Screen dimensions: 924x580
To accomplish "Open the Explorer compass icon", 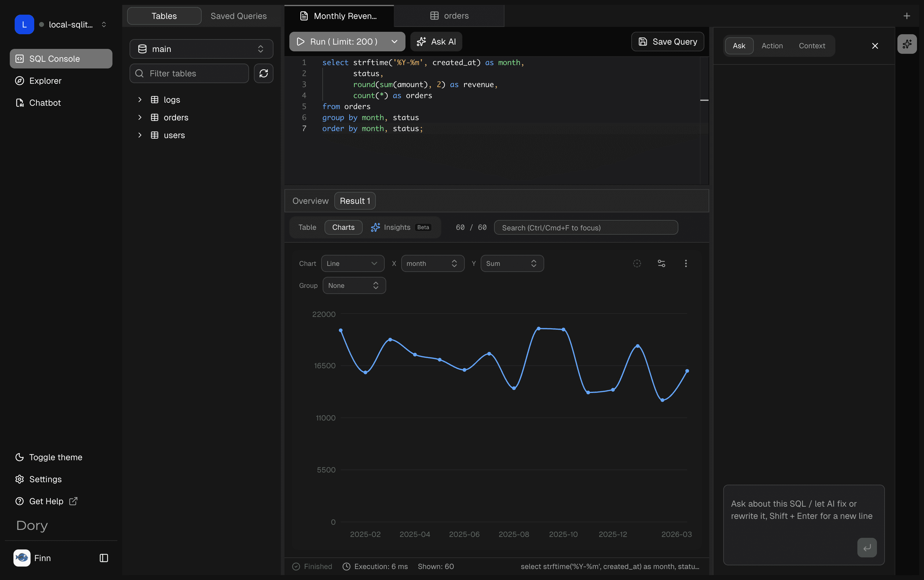I will [20, 81].
